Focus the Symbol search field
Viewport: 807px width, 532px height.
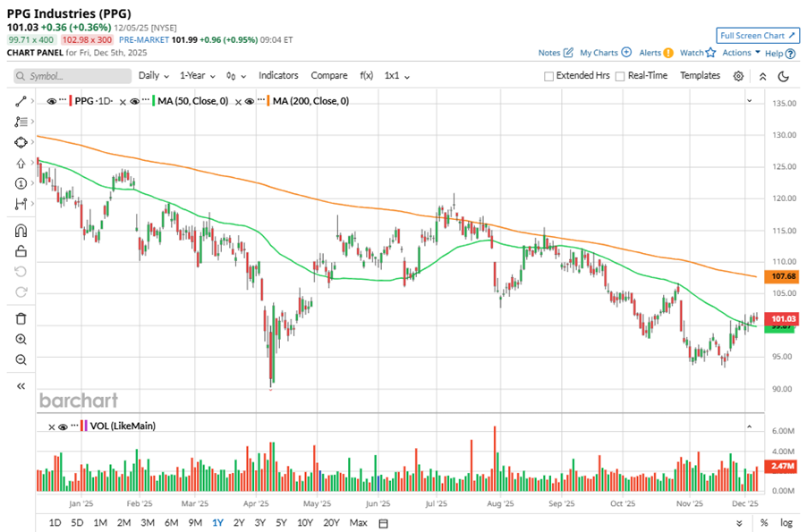(72, 76)
